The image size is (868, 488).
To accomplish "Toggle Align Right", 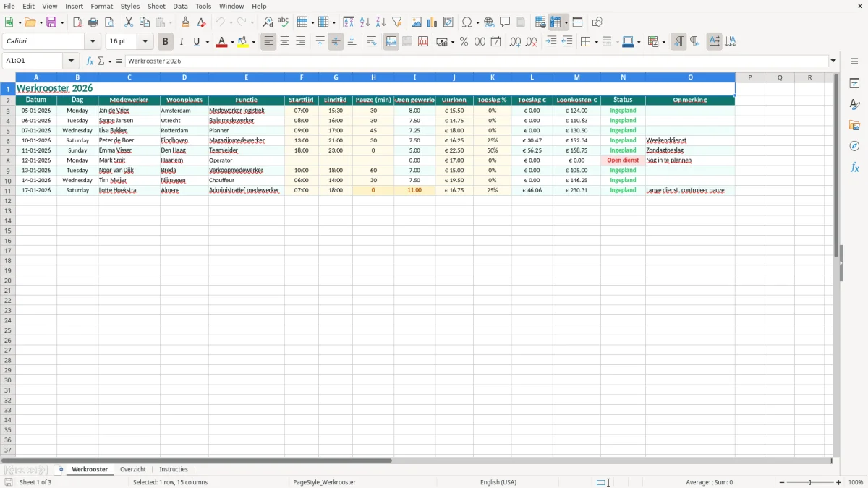I will 301,42.
